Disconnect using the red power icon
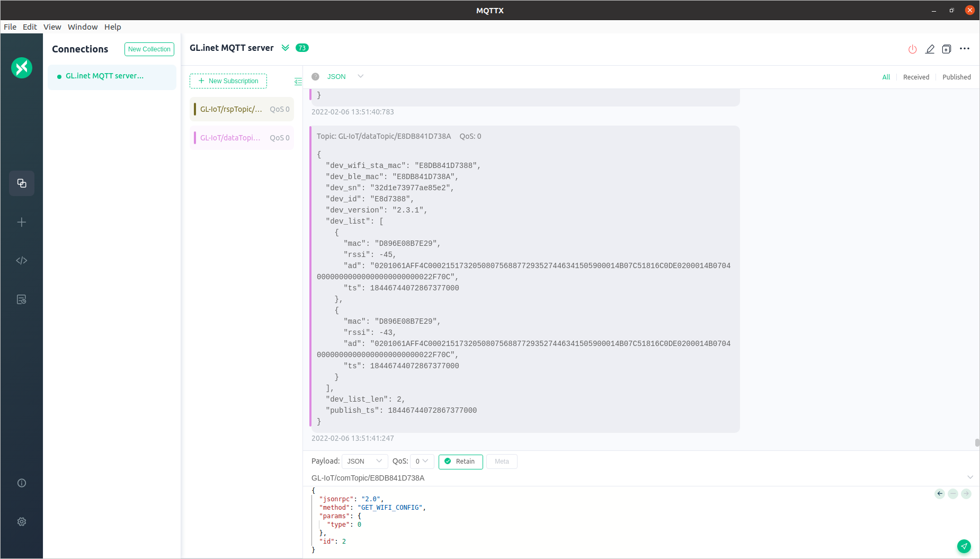The width and height of the screenshot is (980, 559). click(x=912, y=49)
